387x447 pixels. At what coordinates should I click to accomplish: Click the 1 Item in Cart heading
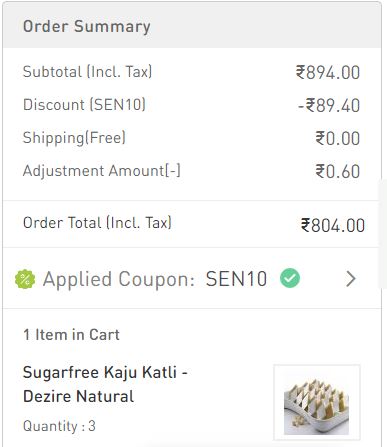(x=71, y=335)
